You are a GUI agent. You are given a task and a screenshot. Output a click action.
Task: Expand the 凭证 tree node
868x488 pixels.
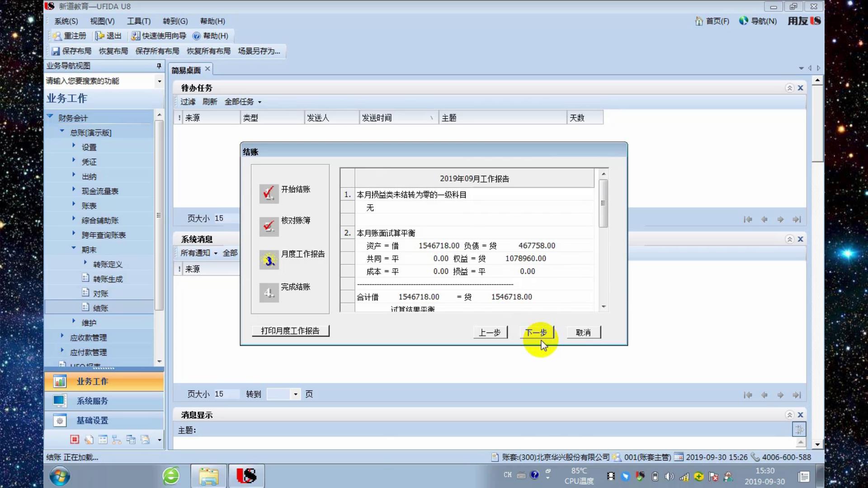tap(74, 160)
